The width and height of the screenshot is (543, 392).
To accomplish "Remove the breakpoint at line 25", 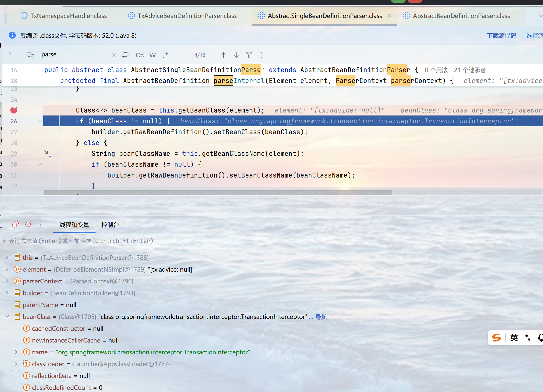I will 14,110.
